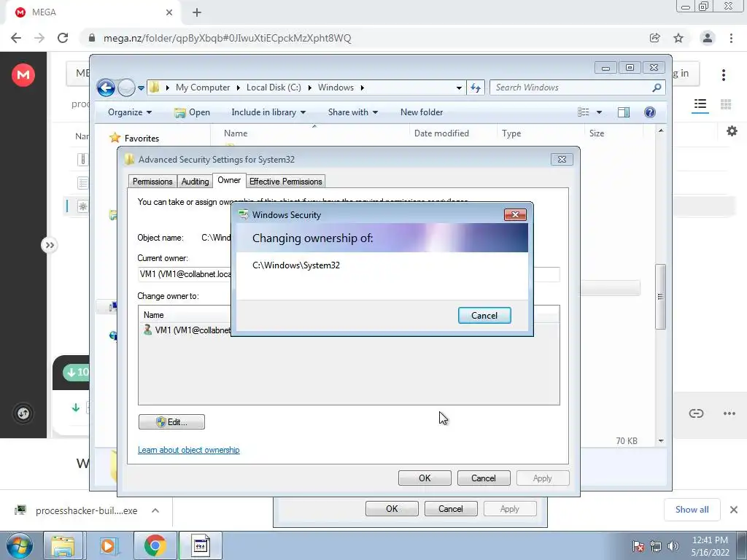Open Include in library menu
Image resolution: width=747 pixels, height=560 pixels.
pyautogui.click(x=268, y=112)
